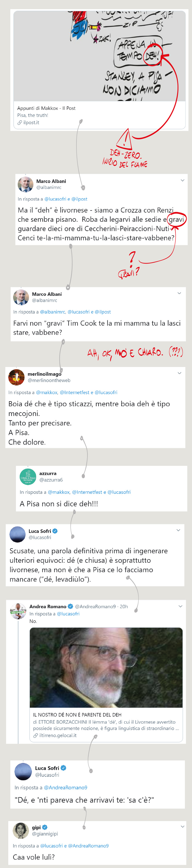Open azzurra's green profile avatar
Screen dimensions: 192x868
pos(28,477)
